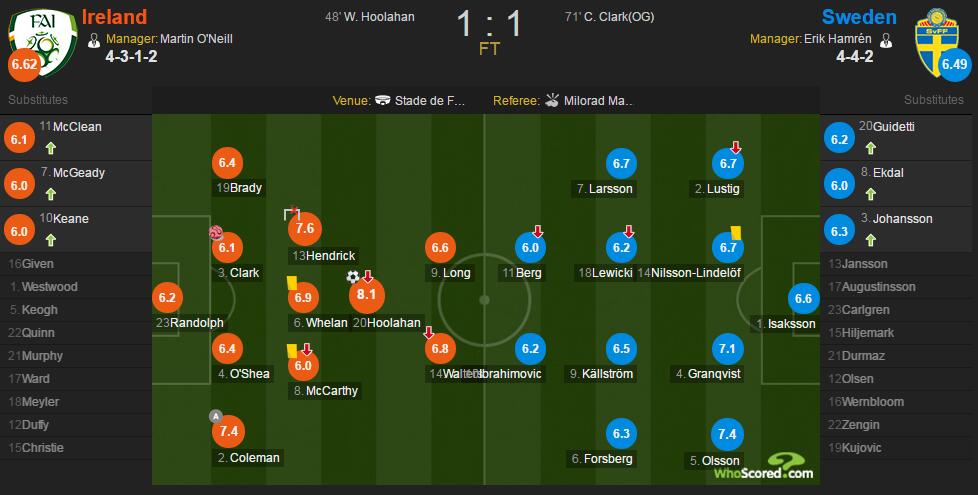Viewport: 978px width, 495px height.
Task: Click the Sweden SvFF team crest
Action: click(x=936, y=42)
